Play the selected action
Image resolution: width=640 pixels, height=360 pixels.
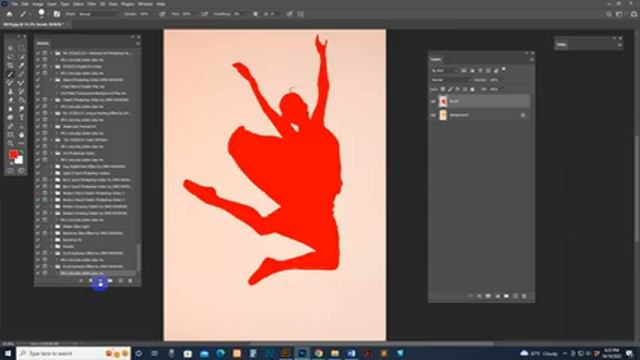tap(100, 281)
